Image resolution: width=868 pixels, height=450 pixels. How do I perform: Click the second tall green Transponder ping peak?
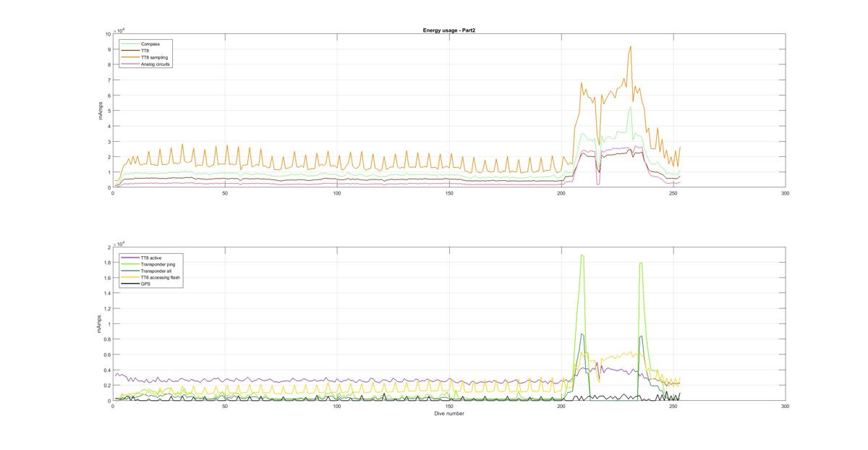pyautogui.click(x=641, y=263)
